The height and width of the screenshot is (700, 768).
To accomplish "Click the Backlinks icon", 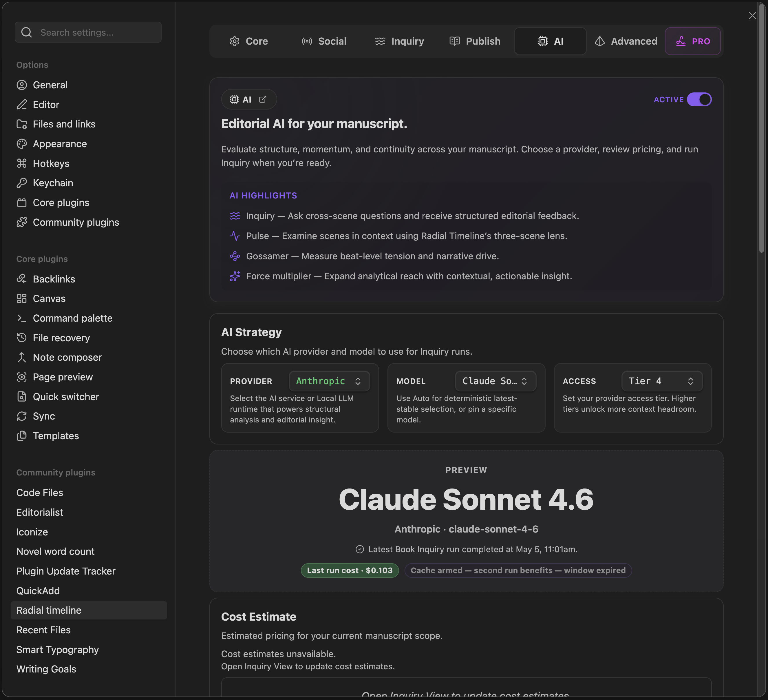I will coord(22,279).
